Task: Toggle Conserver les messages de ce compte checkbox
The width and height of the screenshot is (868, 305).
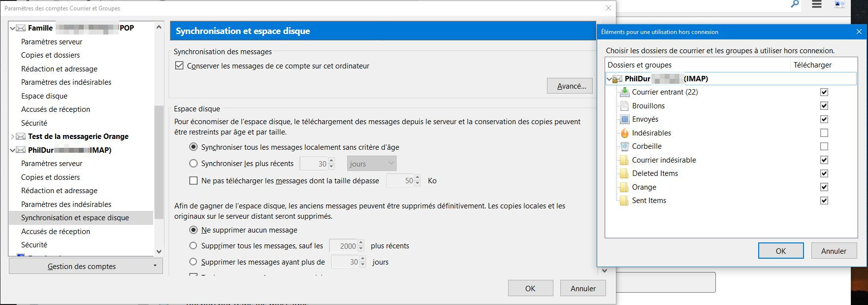Action: [179, 66]
